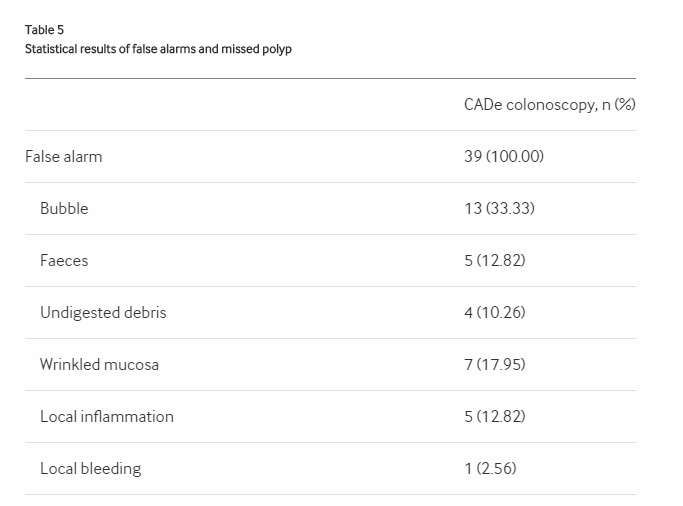Click the 'Table 5' heading label
The height and width of the screenshot is (506, 683).
coord(44,30)
